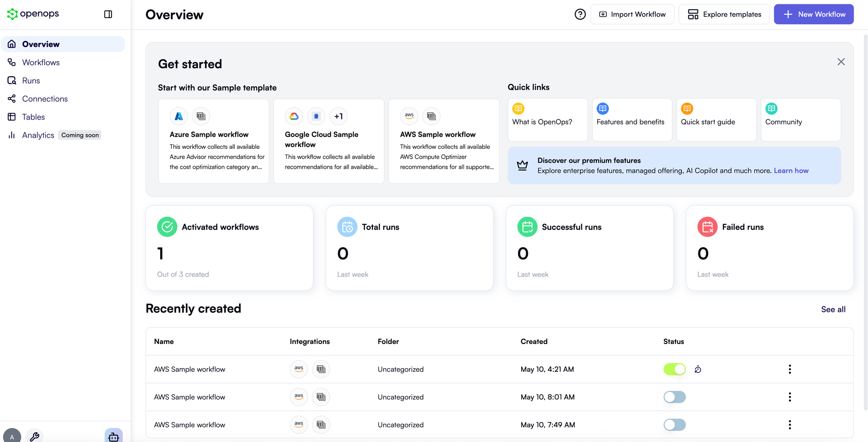Click the user avatar A
The width and height of the screenshot is (868, 442).
point(12,435)
